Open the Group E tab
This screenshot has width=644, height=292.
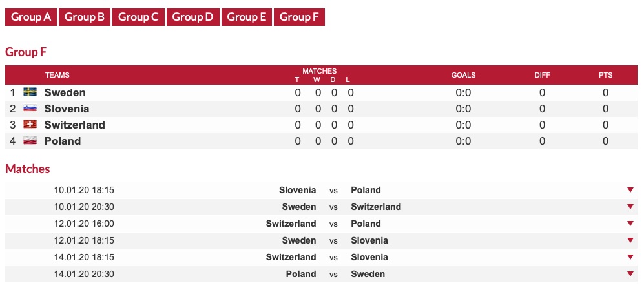(x=247, y=17)
